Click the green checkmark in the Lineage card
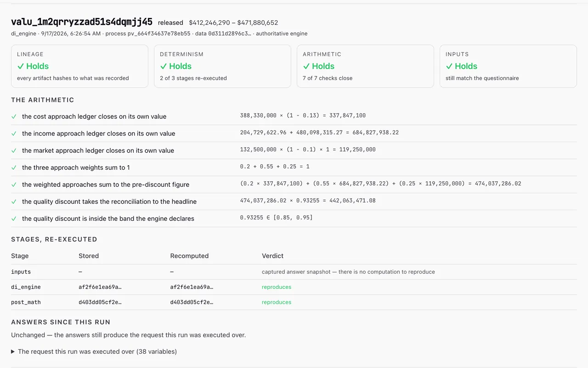 21,66
